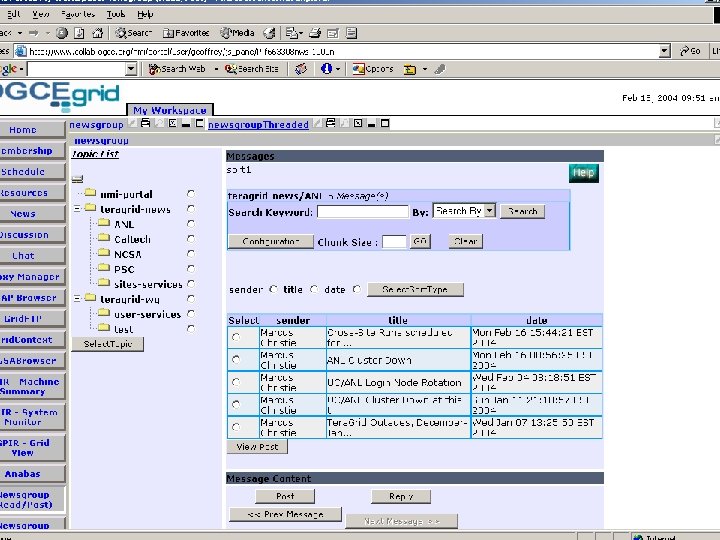Click the Forward arrow icon
The image size is (720, 540).
(34, 33)
